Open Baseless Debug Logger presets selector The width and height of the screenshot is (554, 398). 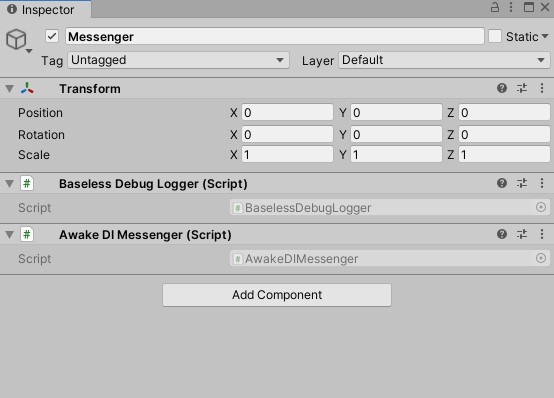[522, 183]
